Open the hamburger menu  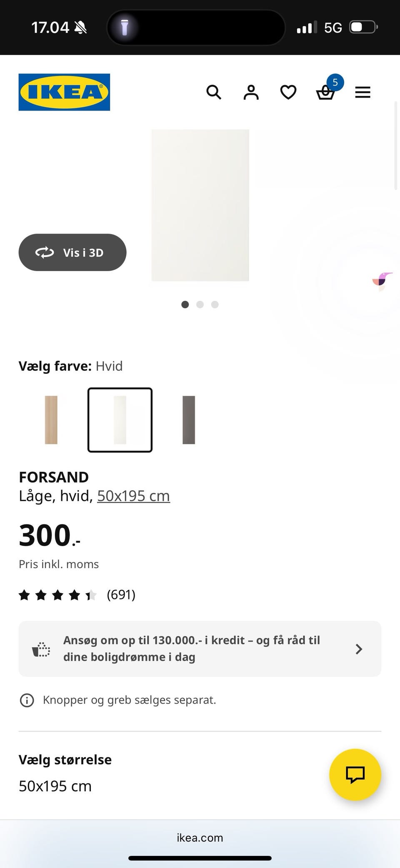point(362,92)
